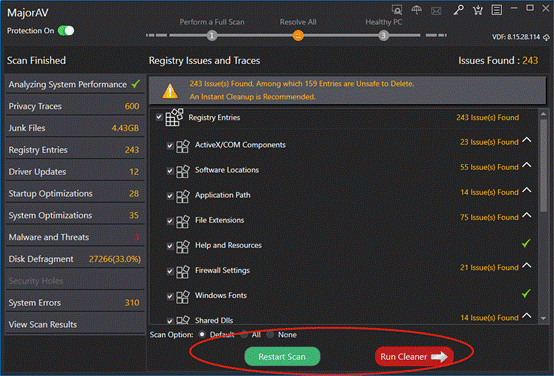Expand Application Path issues chevron
554x376 pixels.
tap(526, 190)
